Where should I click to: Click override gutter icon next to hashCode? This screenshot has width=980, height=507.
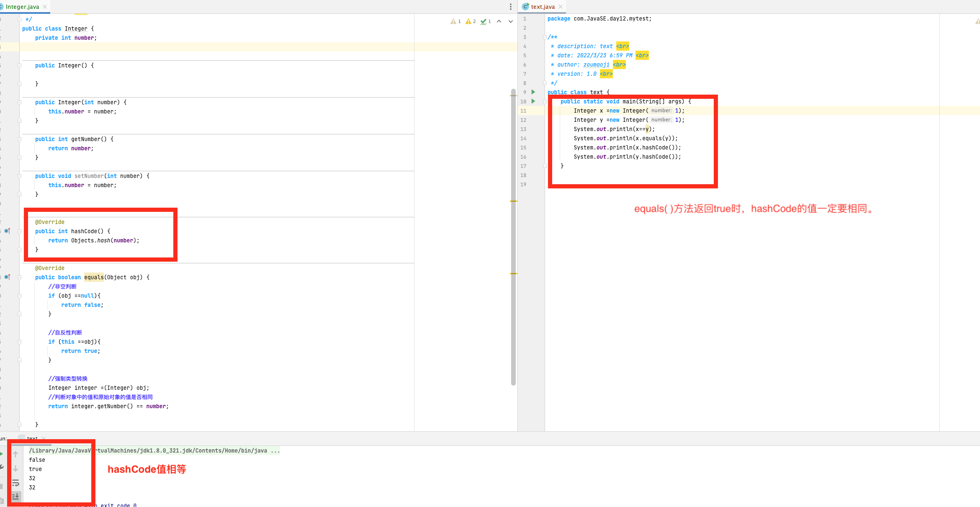7,231
